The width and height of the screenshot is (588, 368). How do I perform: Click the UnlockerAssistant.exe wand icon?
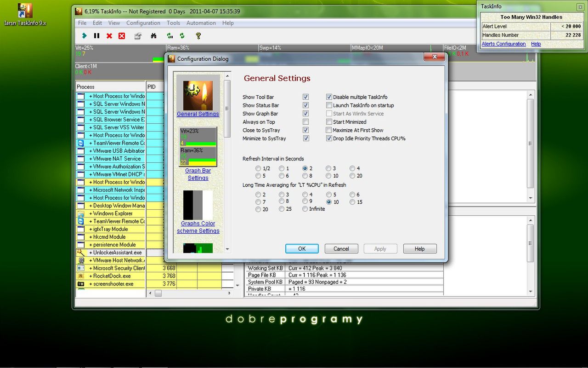click(x=81, y=253)
